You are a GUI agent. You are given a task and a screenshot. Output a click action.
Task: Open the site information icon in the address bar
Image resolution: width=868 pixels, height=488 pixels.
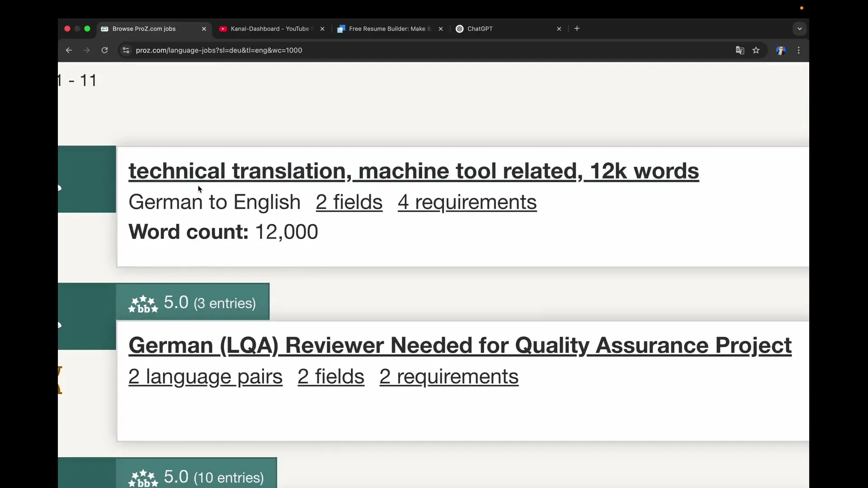coord(126,50)
